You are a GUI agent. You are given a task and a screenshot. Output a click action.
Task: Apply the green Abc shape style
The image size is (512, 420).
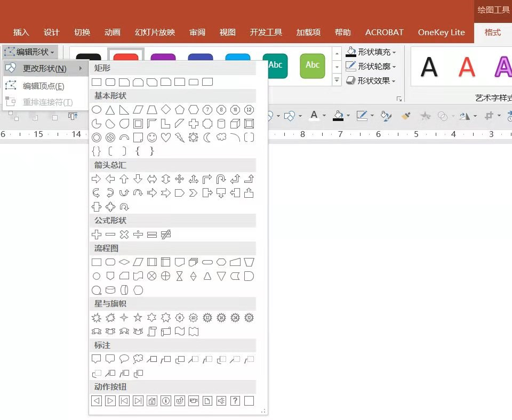313,66
